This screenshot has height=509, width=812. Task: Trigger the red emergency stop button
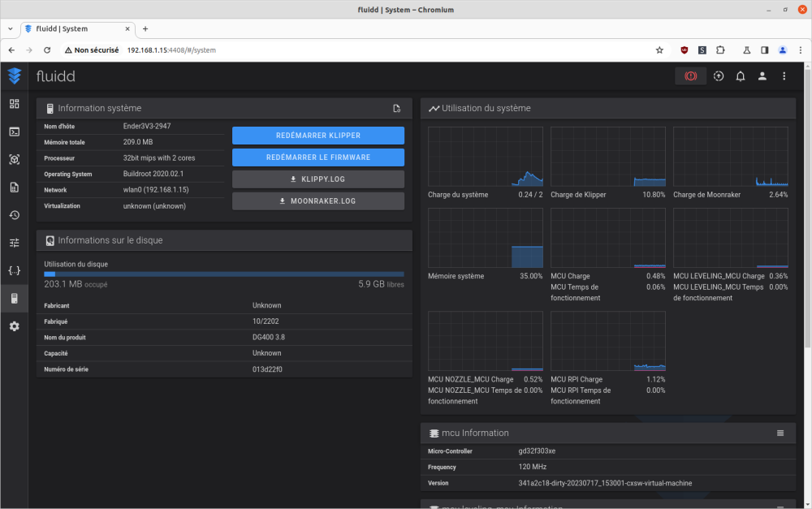coord(691,76)
